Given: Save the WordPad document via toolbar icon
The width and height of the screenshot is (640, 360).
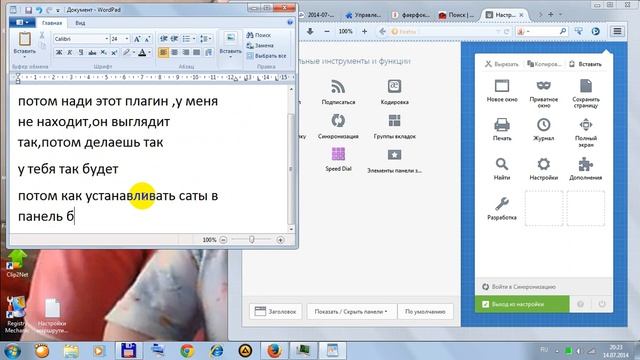Looking at the screenshot, I should [x=28, y=10].
